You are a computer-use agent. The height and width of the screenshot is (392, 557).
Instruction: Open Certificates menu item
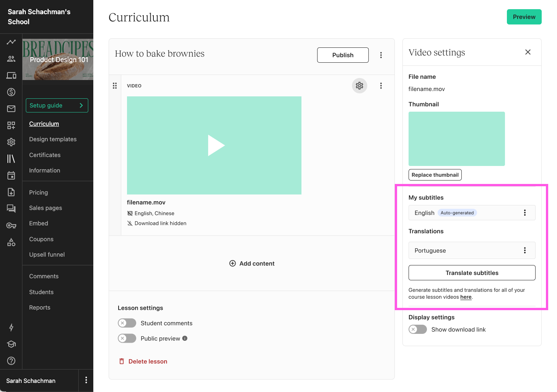[45, 155]
